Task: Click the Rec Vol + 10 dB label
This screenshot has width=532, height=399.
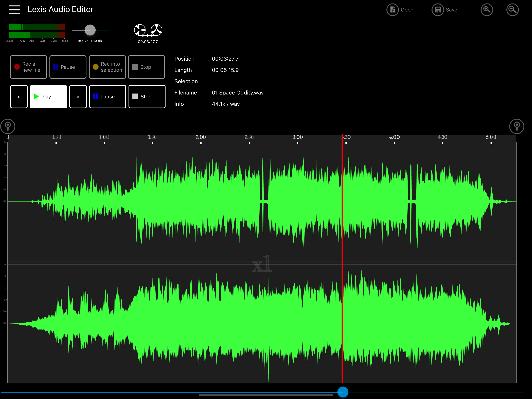Action: pyautogui.click(x=90, y=41)
